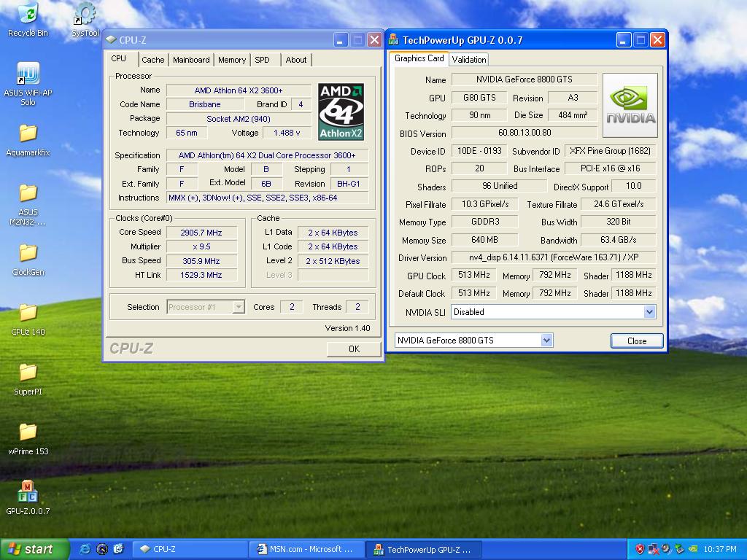Click the NVIDIA tray icon beside the clock
747x560 pixels.
point(693,549)
